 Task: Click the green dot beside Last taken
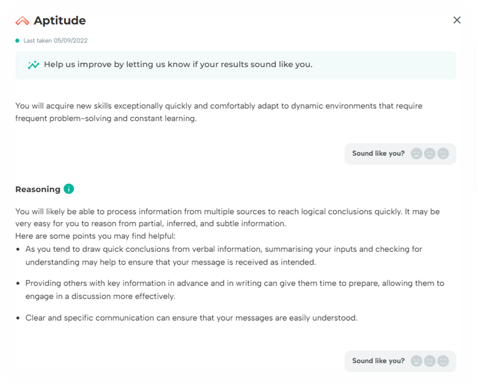pos(17,41)
